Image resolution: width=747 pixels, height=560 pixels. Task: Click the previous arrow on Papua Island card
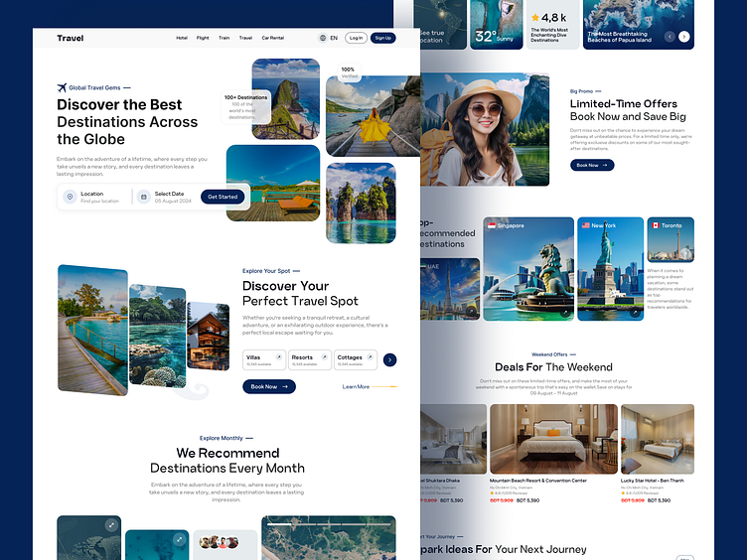pyautogui.click(x=670, y=37)
